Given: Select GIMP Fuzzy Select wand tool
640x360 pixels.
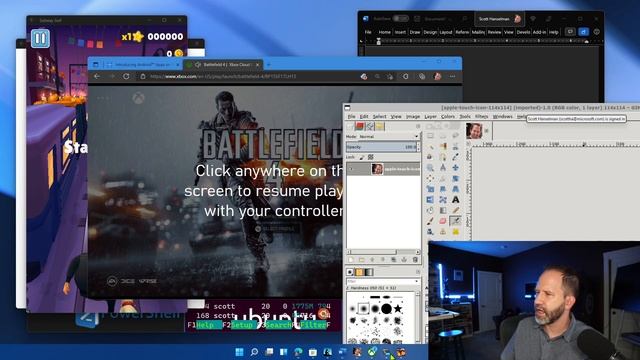Looking at the screenshot, I should tap(430, 146).
